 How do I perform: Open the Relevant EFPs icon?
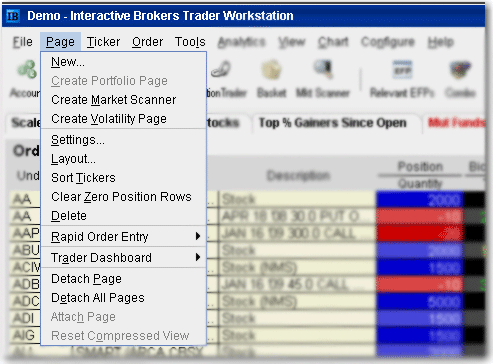click(402, 69)
